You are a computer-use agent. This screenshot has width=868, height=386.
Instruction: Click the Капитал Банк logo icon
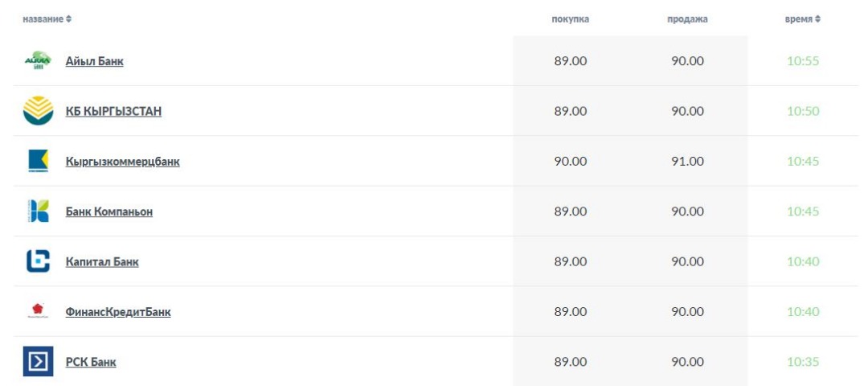[39, 261]
